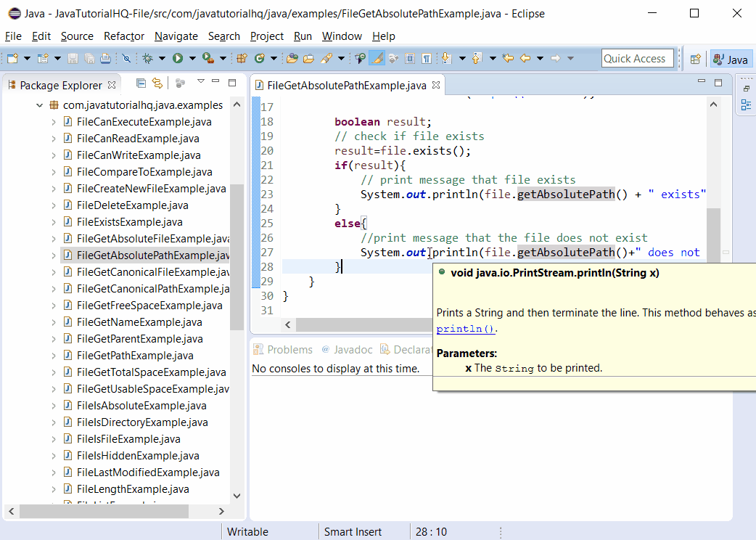
Task: Click Package Explorer vertical scrollbar thumb
Action: click(x=237, y=257)
